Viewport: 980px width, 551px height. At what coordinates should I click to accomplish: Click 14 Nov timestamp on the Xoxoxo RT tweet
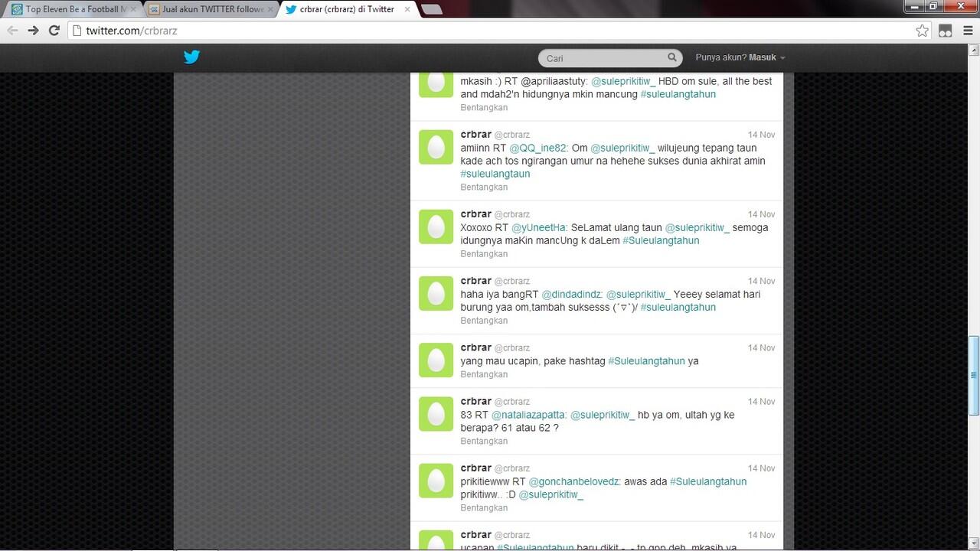762,214
